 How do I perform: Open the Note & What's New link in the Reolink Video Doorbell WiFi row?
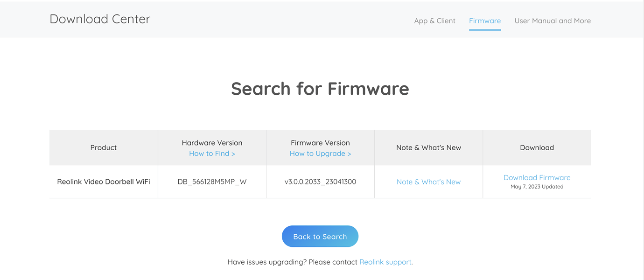(428, 182)
